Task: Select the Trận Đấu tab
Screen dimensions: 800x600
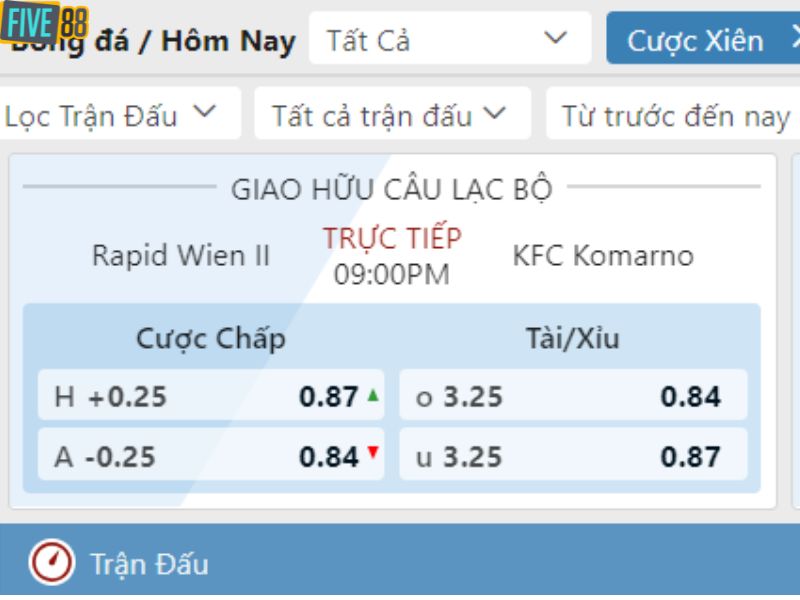Action: pyautogui.click(x=149, y=563)
